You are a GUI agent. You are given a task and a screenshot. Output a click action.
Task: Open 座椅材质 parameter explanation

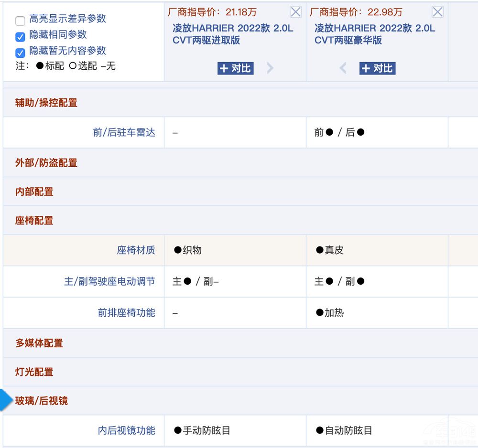(136, 250)
